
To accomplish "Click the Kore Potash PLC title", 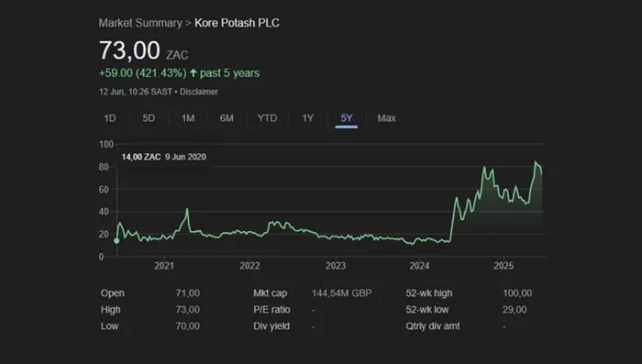I will pyautogui.click(x=237, y=23).
